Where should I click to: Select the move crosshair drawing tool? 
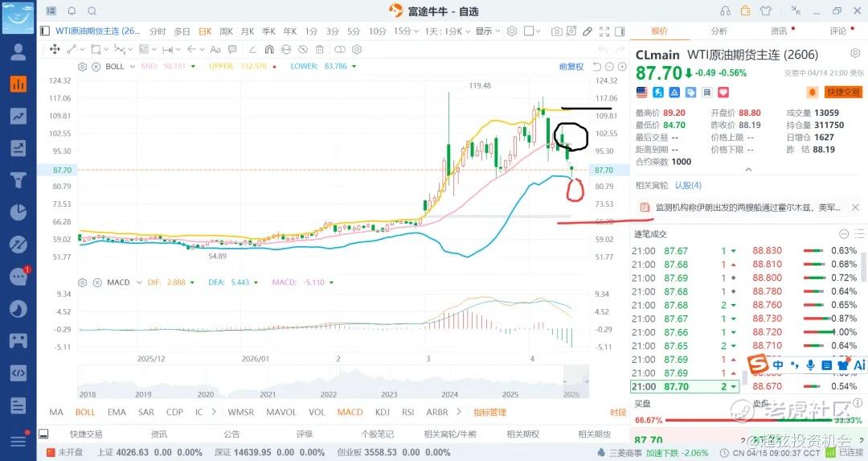point(55,49)
